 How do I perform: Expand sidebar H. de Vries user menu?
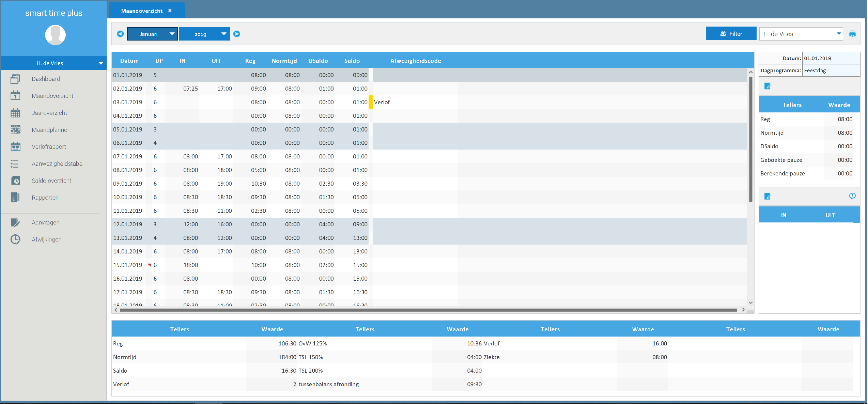point(100,63)
